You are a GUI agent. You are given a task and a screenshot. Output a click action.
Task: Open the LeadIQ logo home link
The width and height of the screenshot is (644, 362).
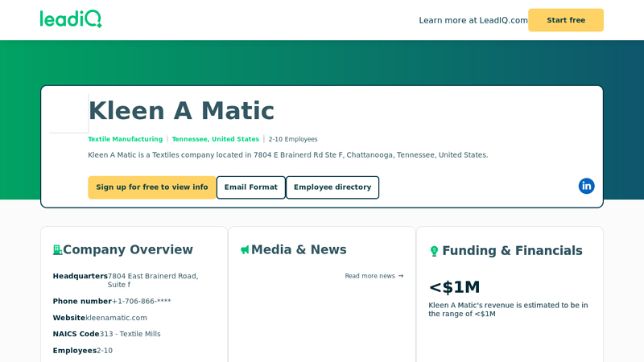point(71,19)
